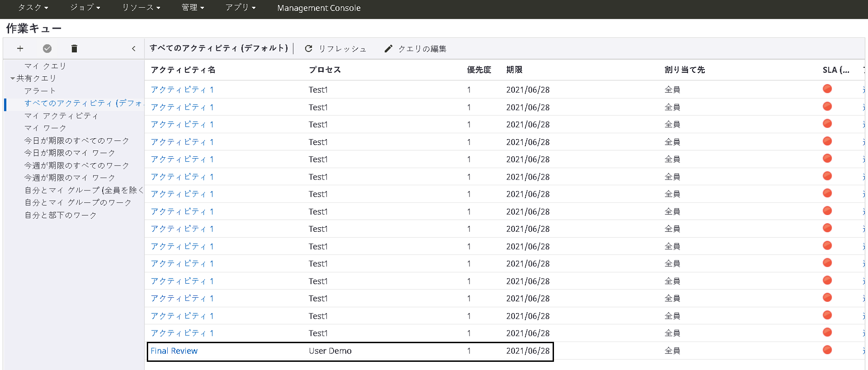This screenshot has width=868, height=370.
Task: Open the first アクティビティ 1 link
Action: tap(182, 90)
